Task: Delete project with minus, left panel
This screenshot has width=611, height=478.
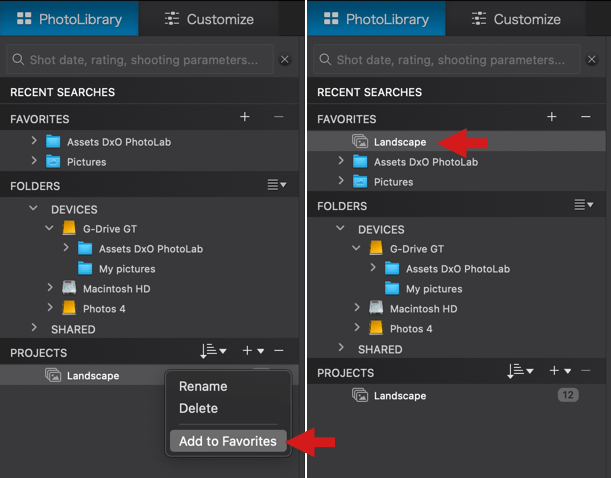Action: (279, 351)
